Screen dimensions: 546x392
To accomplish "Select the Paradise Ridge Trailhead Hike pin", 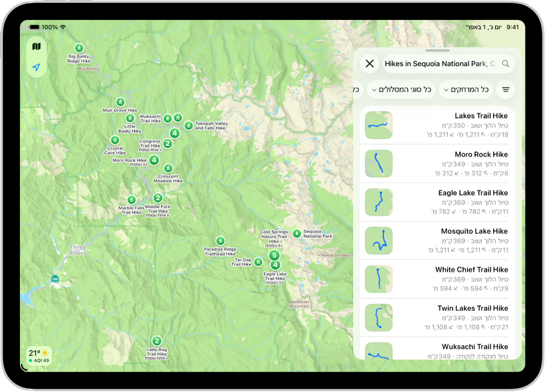I will [220, 241].
